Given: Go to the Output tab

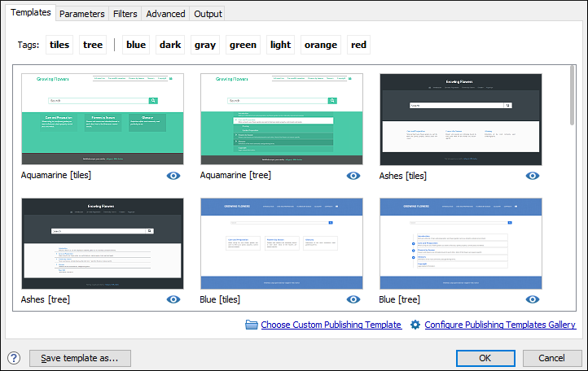Looking at the screenshot, I should [208, 14].
